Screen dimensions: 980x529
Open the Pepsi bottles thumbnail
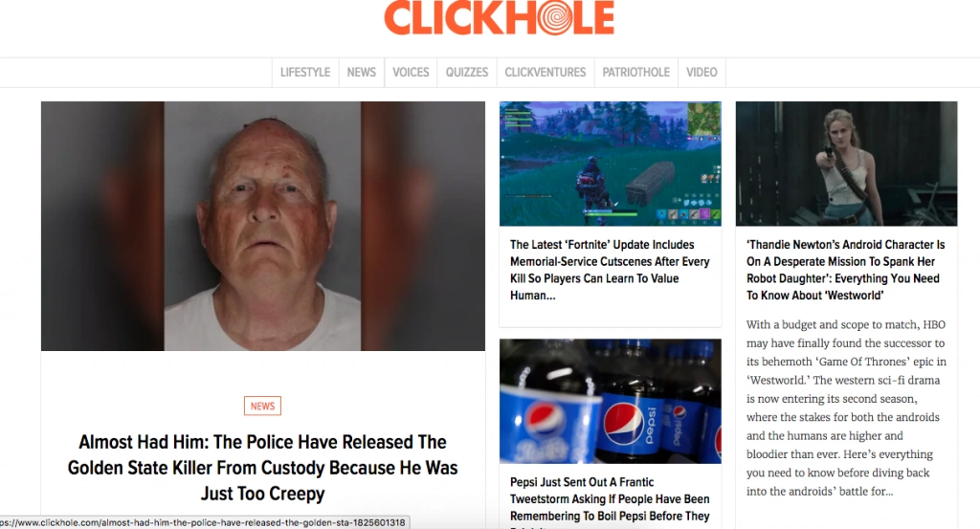point(610,401)
